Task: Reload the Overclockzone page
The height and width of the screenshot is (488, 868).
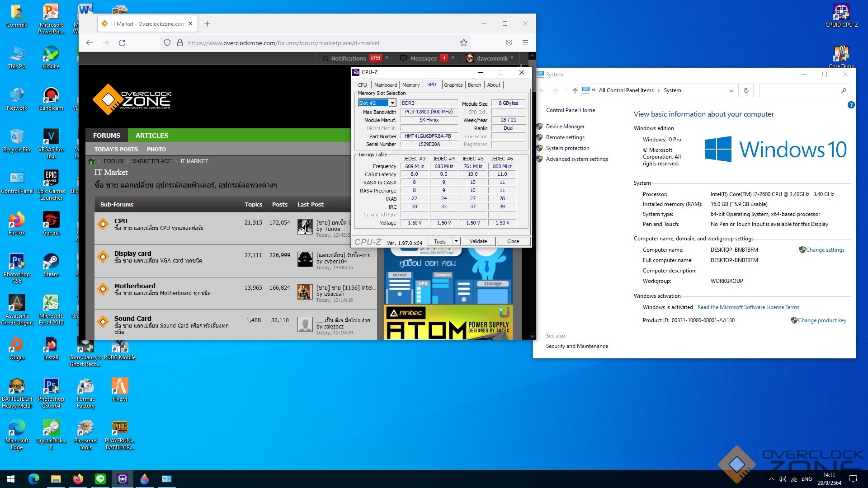Action: pyautogui.click(x=122, y=43)
